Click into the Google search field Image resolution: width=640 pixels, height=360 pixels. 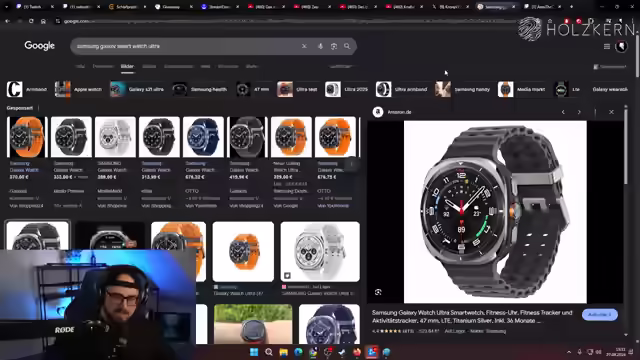pos(186,46)
